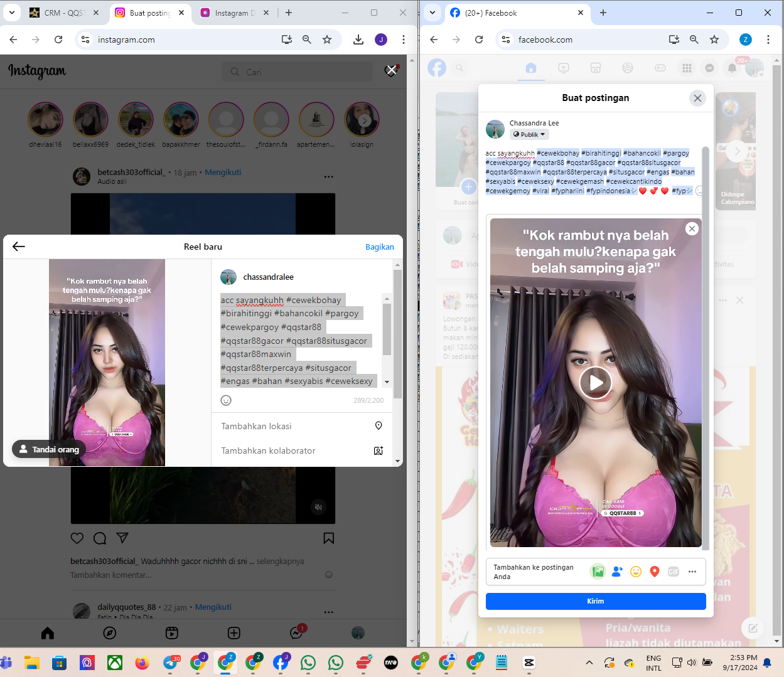This screenshot has width=784, height=677.
Task: Open tab search dropdown in Facebook window
Action: 432,13
